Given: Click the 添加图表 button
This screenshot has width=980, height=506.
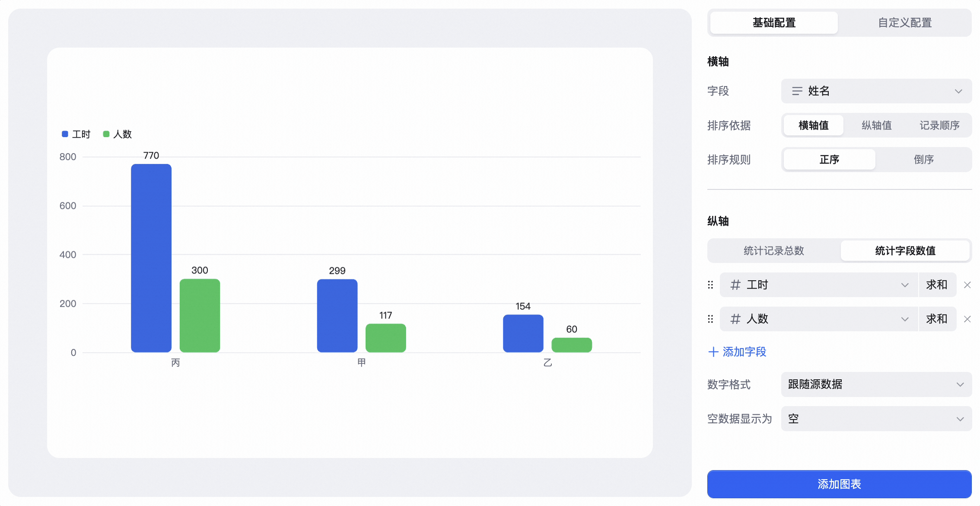Looking at the screenshot, I should [x=839, y=484].
